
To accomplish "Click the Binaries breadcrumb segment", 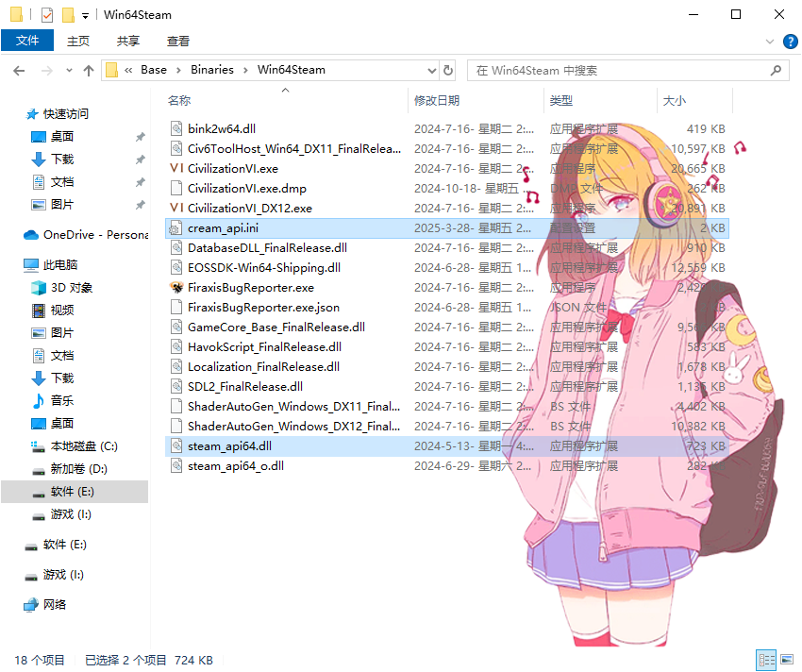I will tap(211, 70).
